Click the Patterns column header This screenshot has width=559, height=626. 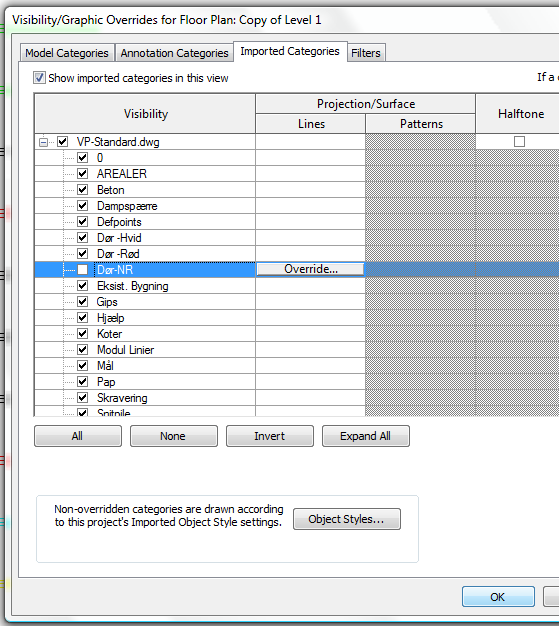421,124
